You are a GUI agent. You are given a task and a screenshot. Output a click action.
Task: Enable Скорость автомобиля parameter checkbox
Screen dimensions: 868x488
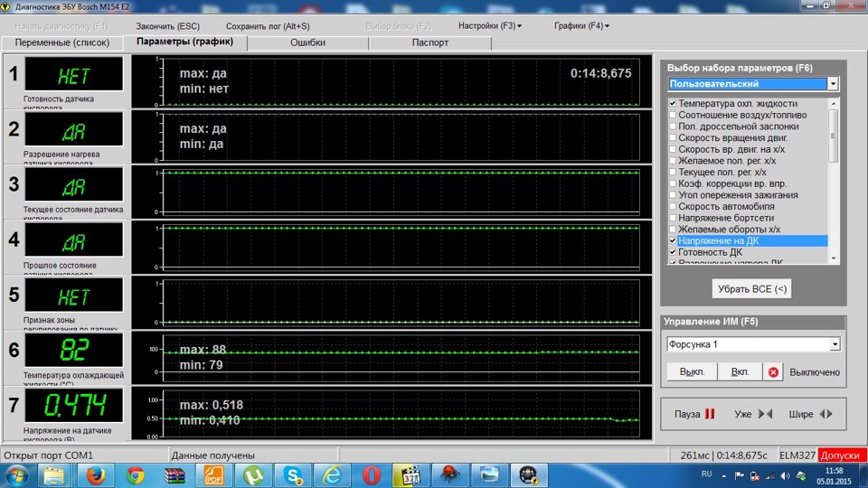673,206
